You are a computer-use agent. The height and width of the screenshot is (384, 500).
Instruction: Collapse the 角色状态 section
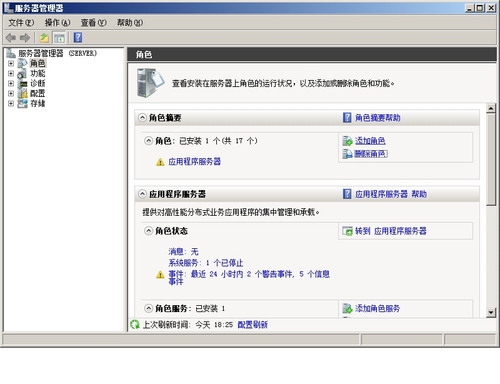[148, 231]
